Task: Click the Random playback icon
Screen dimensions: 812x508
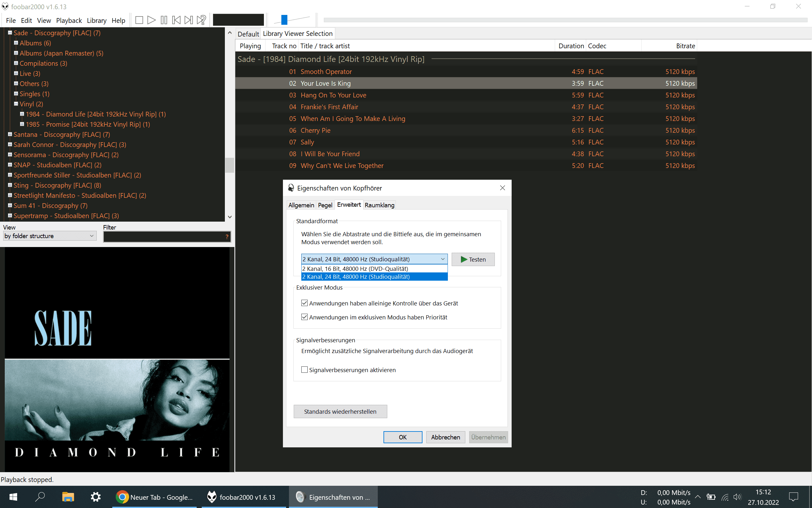Action: tap(201, 20)
